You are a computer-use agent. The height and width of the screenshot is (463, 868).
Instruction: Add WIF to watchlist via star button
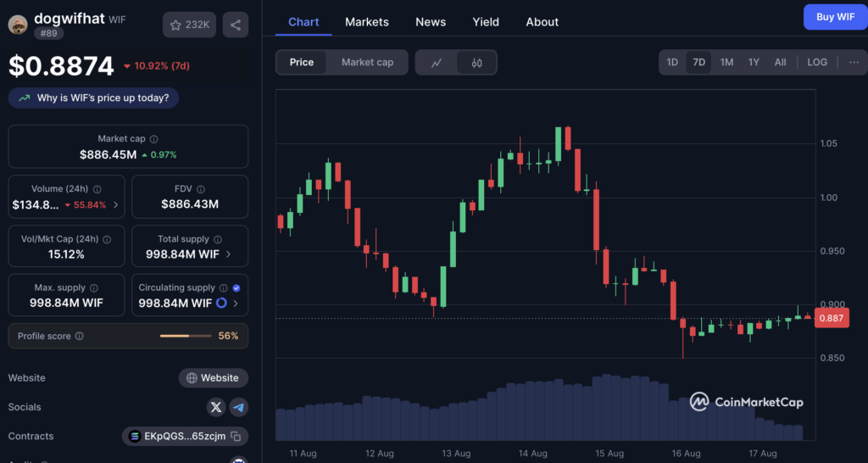189,25
